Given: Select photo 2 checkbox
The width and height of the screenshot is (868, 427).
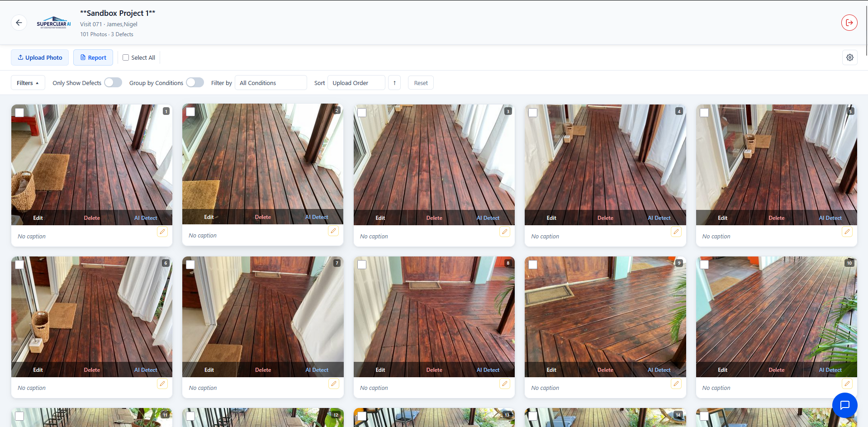Looking at the screenshot, I should (190, 111).
